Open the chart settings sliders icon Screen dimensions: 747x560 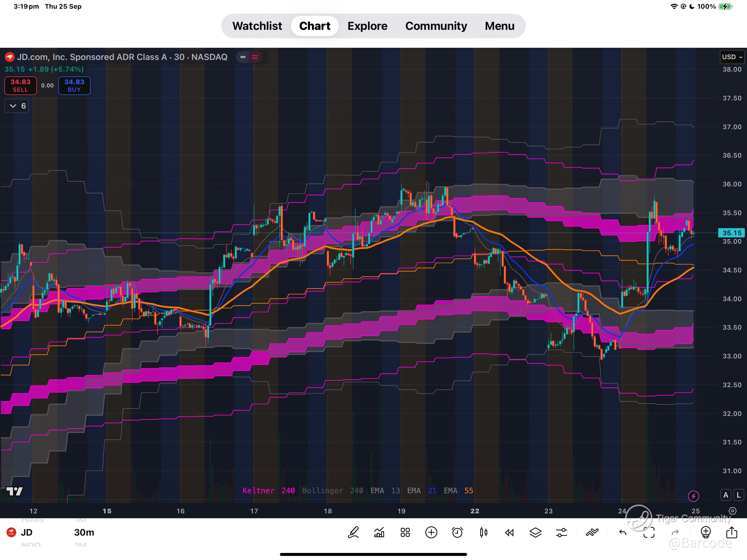tap(561, 532)
